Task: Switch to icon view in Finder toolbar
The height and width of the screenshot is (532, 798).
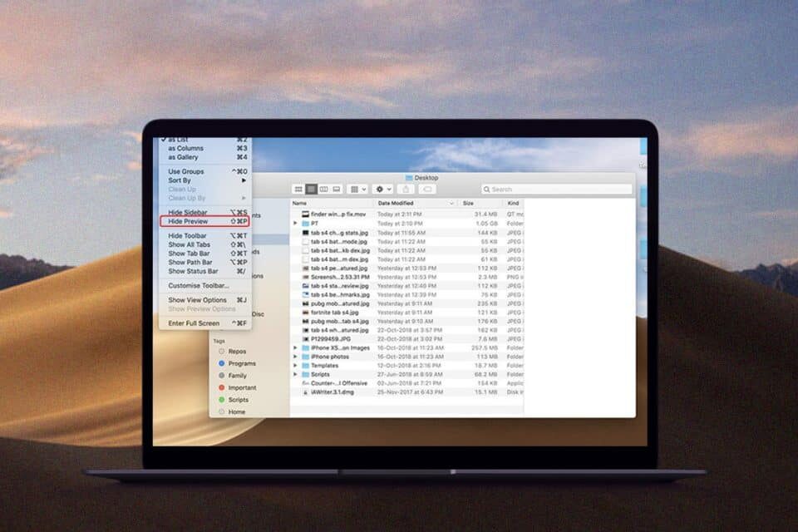Action: [x=298, y=190]
